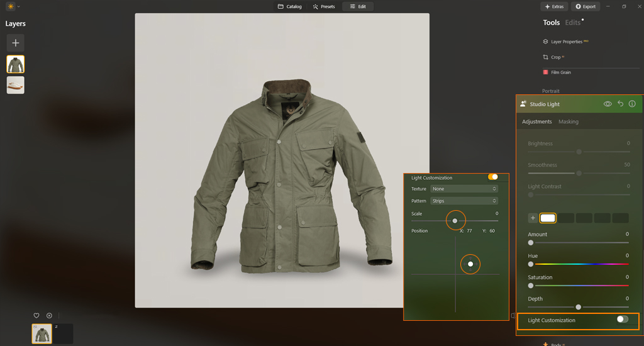Select the Adjustments tab
Screen dimensions: 644x346
537,121
